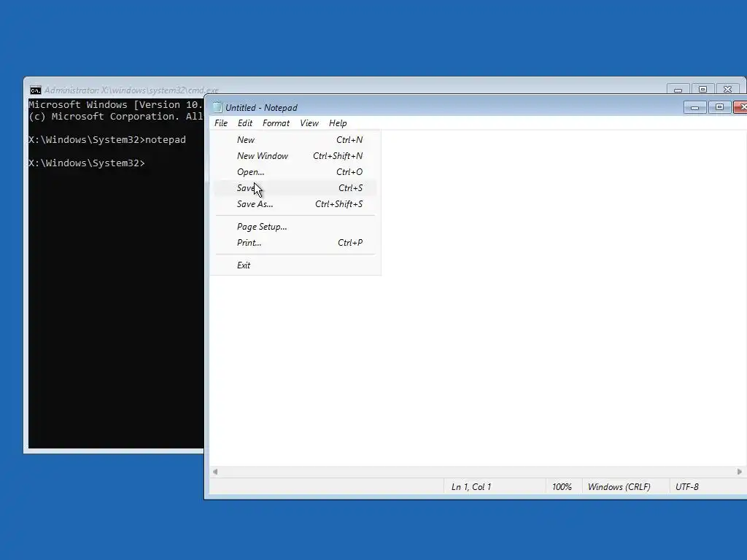Viewport: 747px width, 560px height.
Task: Open the Format menu in Notepad
Action: [276, 122]
